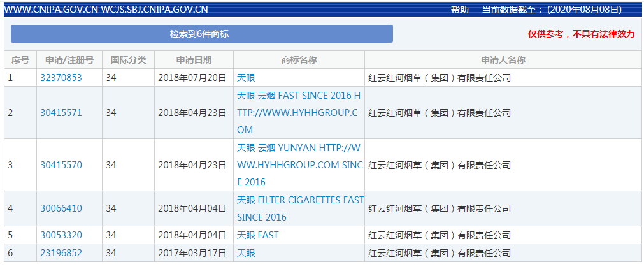Open registration number 30066410
Screen dimensions: 644x269
tap(61, 208)
